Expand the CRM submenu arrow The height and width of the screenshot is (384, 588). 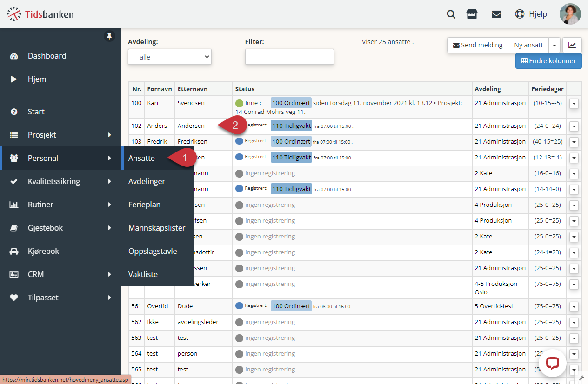[x=110, y=274]
